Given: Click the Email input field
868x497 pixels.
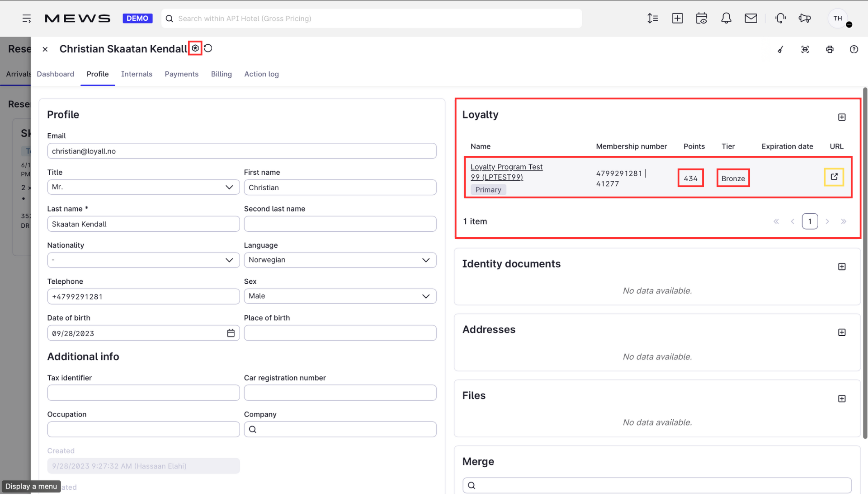Looking at the screenshot, I should 242,151.
